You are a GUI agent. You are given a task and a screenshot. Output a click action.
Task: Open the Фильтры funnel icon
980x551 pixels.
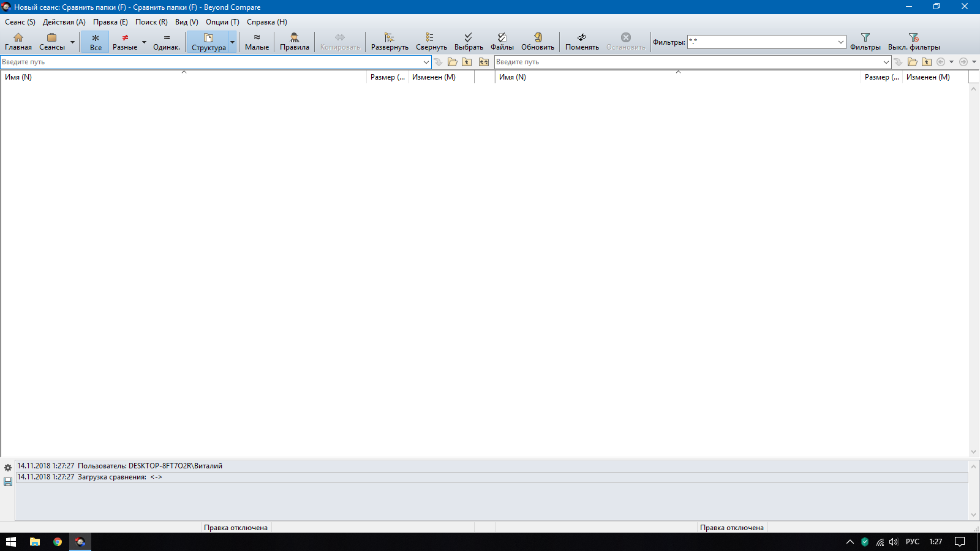[865, 42]
